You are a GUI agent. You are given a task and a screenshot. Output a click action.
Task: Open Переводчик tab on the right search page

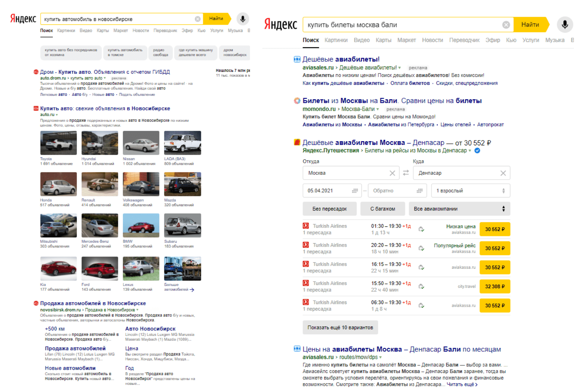[464, 40]
